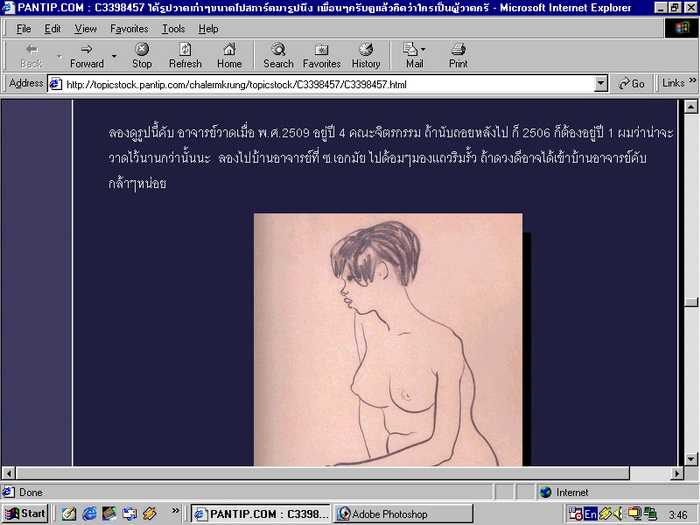Viewport: 700px width, 525px height.
Task: Expand the address bar dropdown list
Action: (x=601, y=84)
